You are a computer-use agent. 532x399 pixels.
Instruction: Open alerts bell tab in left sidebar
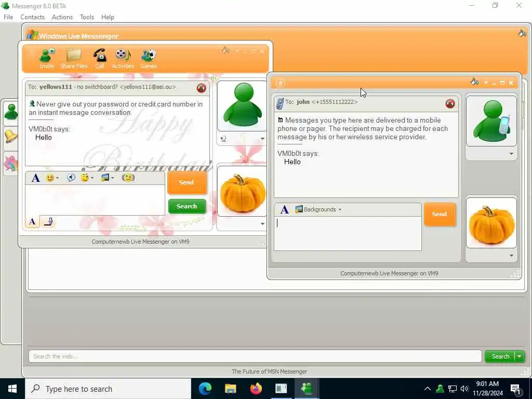11,137
